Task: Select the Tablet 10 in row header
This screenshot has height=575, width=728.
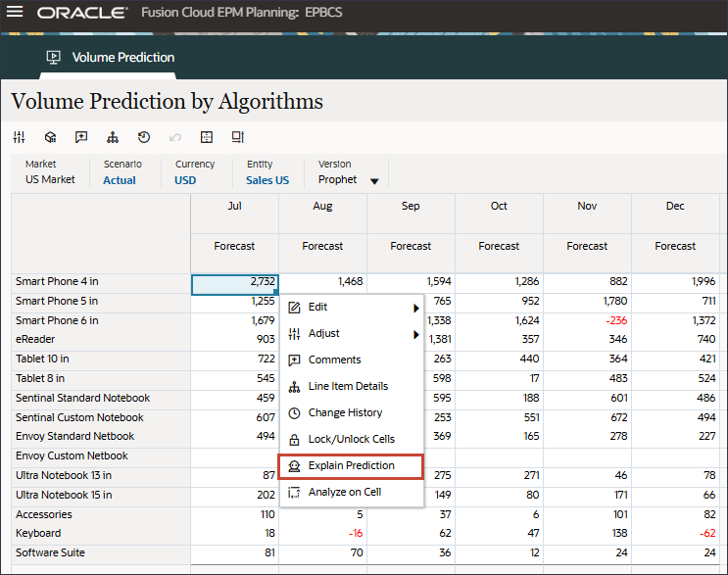Action: pyautogui.click(x=101, y=359)
